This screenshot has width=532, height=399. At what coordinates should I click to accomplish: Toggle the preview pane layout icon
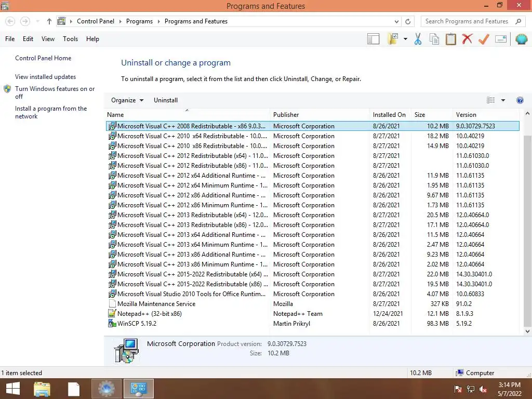coord(373,39)
